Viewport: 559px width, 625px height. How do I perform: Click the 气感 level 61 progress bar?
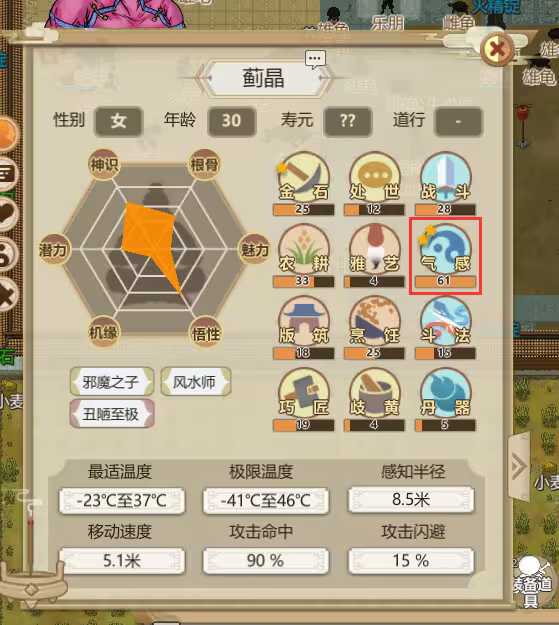445,281
